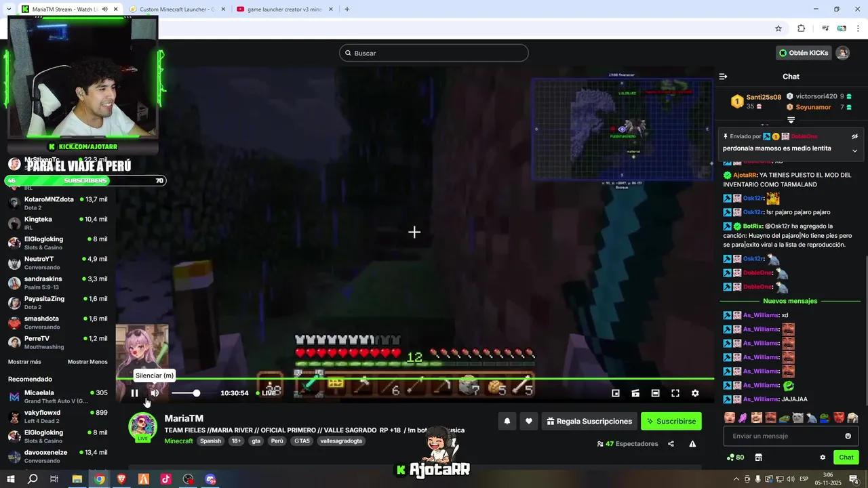Screen dimensions: 868x488
Task: Open the chat shop icon
Action: pos(758,457)
